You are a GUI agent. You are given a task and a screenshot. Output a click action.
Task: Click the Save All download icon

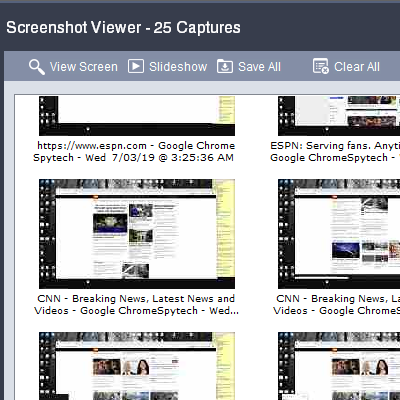pos(225,66)
